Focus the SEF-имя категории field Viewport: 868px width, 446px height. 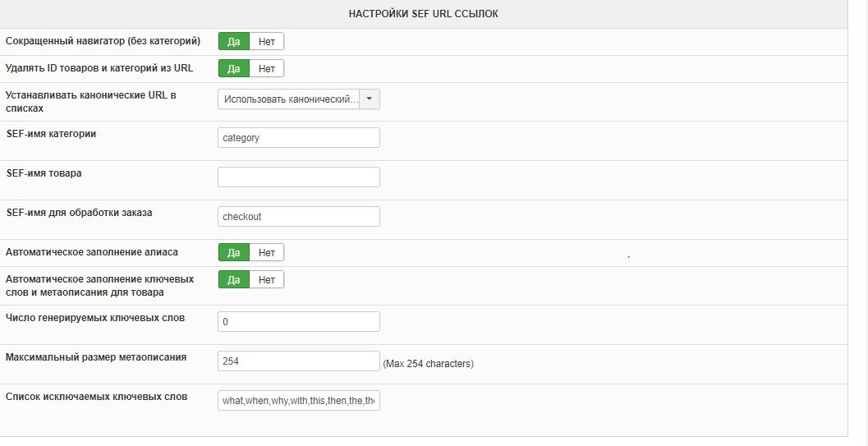pos(298,138)
